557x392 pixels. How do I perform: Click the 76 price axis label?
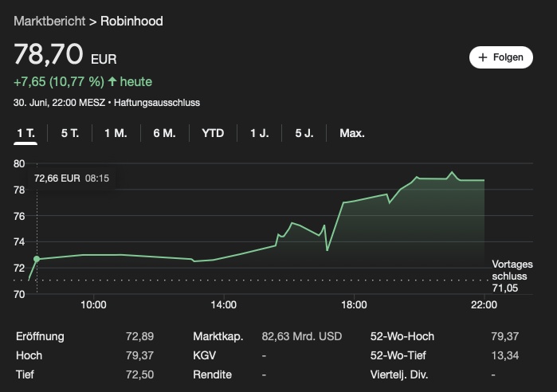click(x=19, y=216)
